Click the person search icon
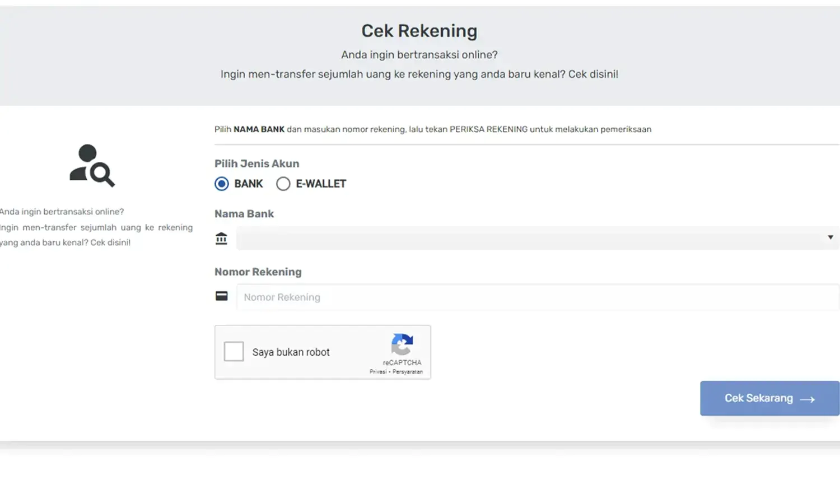 pos(92,166)
